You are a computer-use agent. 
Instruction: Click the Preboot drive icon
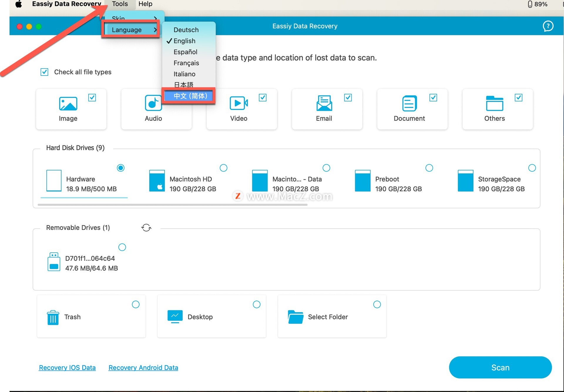point(362,180)
